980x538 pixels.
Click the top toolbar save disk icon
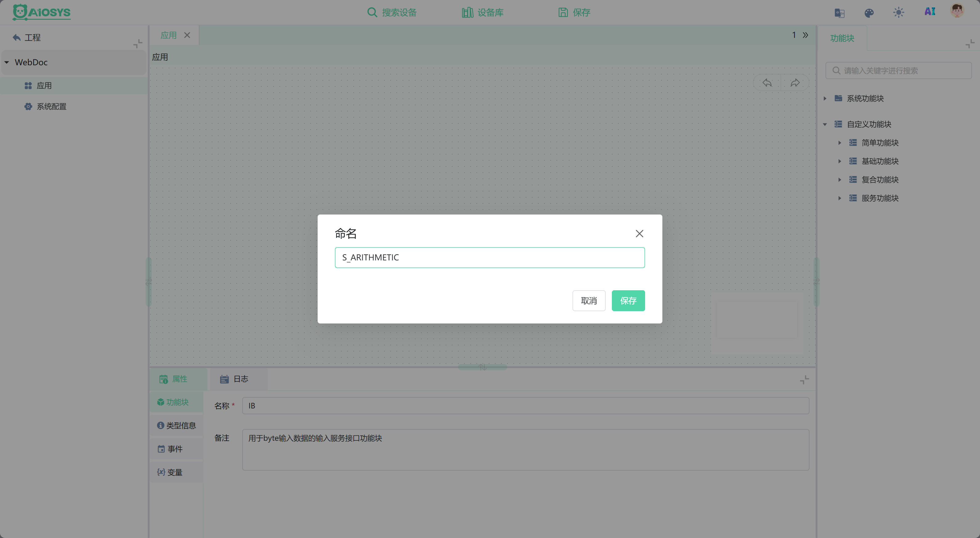(x=563, y=12)
